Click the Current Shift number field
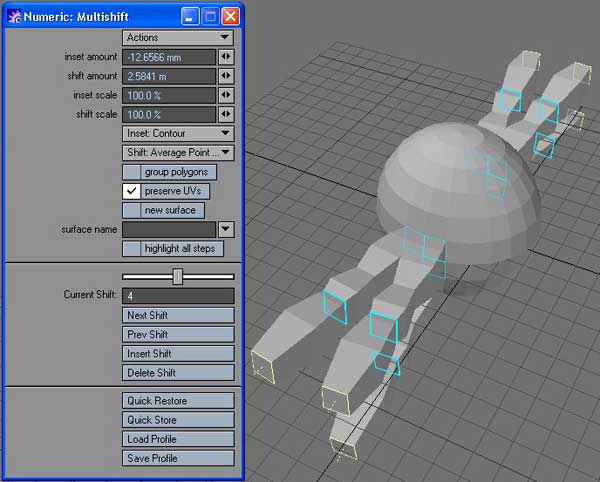This screenshot has width=600, height=482. point(178,296)
